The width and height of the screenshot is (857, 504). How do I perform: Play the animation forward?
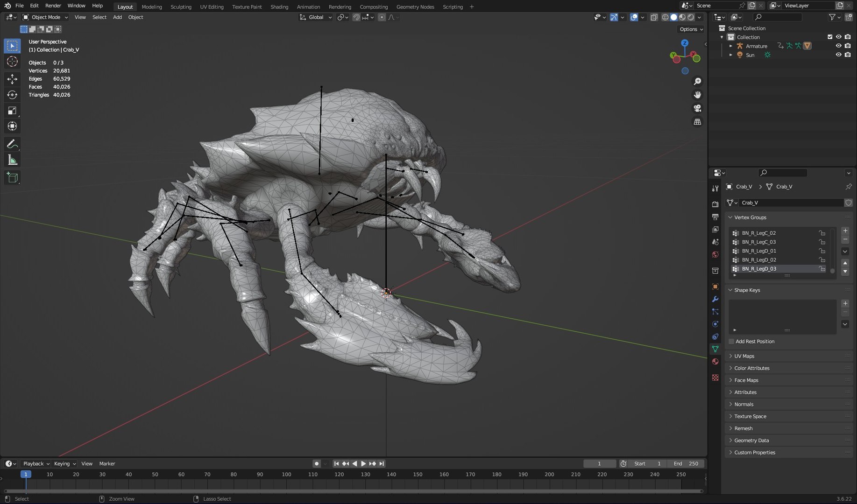click(x=363, y=463)
